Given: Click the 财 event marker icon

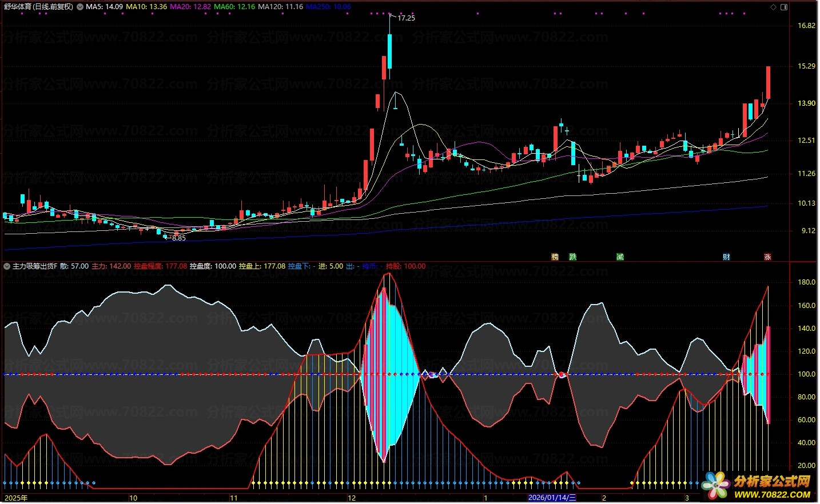Looking at the screenshot, I should pyautogui.click(x=726, y=257).
